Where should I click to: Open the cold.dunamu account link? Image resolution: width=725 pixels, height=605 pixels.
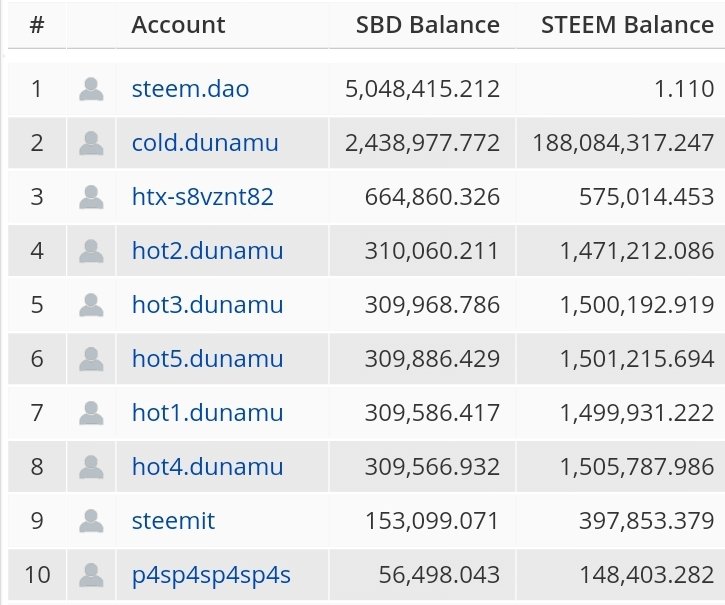tap(205, 142)
